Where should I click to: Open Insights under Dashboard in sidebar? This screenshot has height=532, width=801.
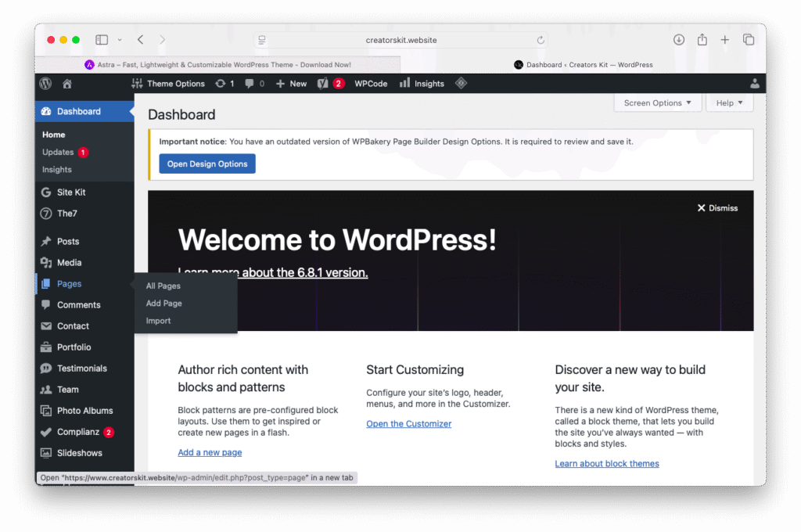pyautogui.click(x=56, y=169)
